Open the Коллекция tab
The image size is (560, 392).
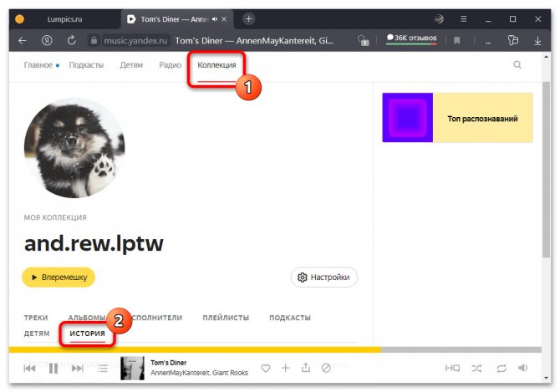(216, 64)
